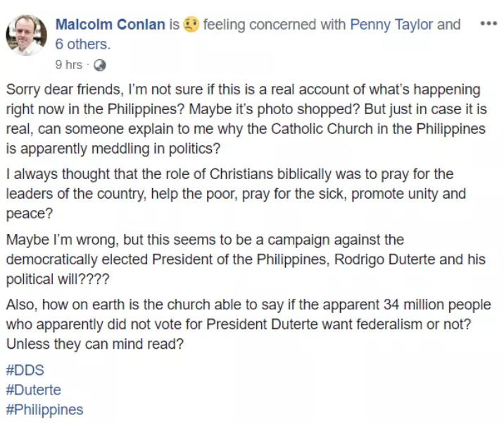Click the "Sorry dear friends" opening paragraph

246,120
